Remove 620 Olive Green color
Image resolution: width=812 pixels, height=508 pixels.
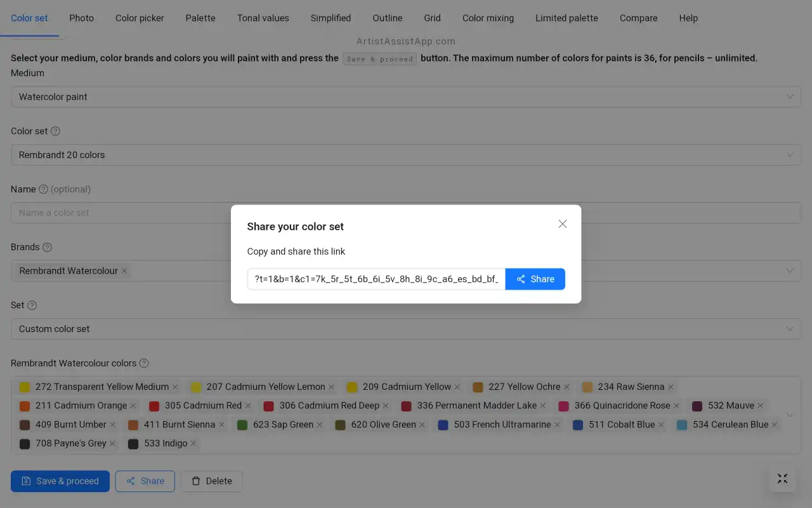click(422, 425)
